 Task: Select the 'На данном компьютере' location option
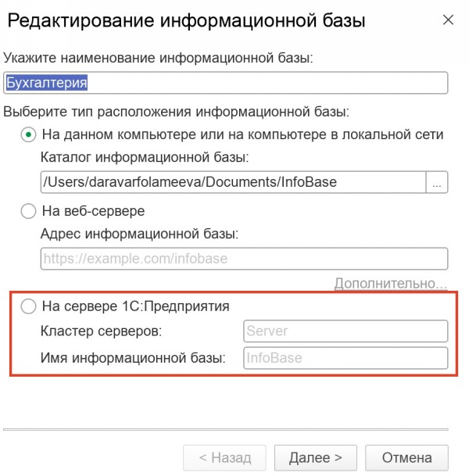[29, 134]
